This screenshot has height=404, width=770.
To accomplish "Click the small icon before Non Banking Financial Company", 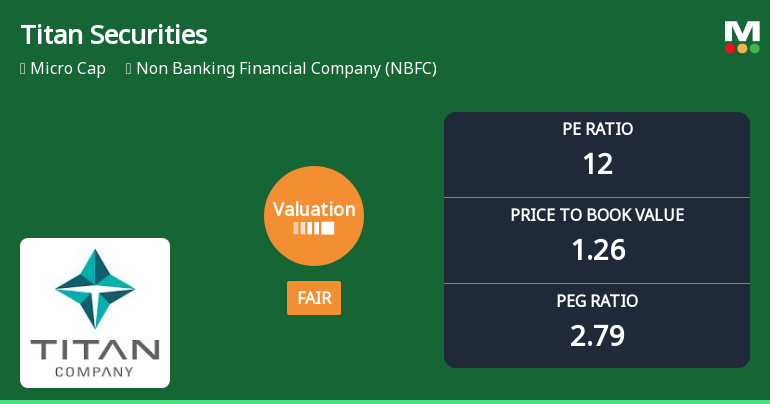I will pos(129,69).
